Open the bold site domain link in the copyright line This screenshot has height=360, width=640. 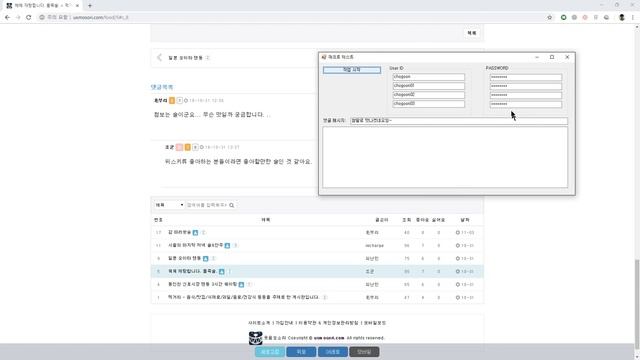click(x=329, y=338)
